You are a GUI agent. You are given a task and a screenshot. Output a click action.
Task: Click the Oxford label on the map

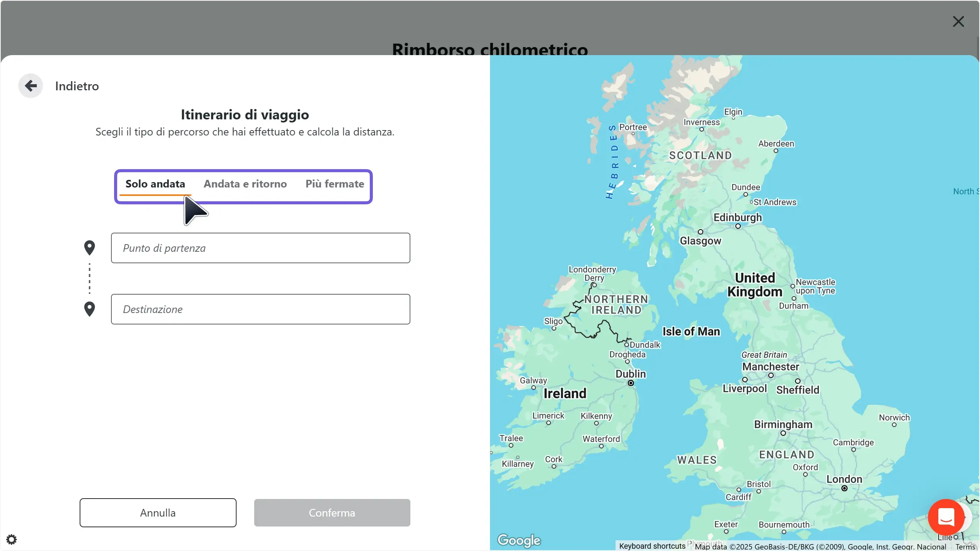point(805,467)
